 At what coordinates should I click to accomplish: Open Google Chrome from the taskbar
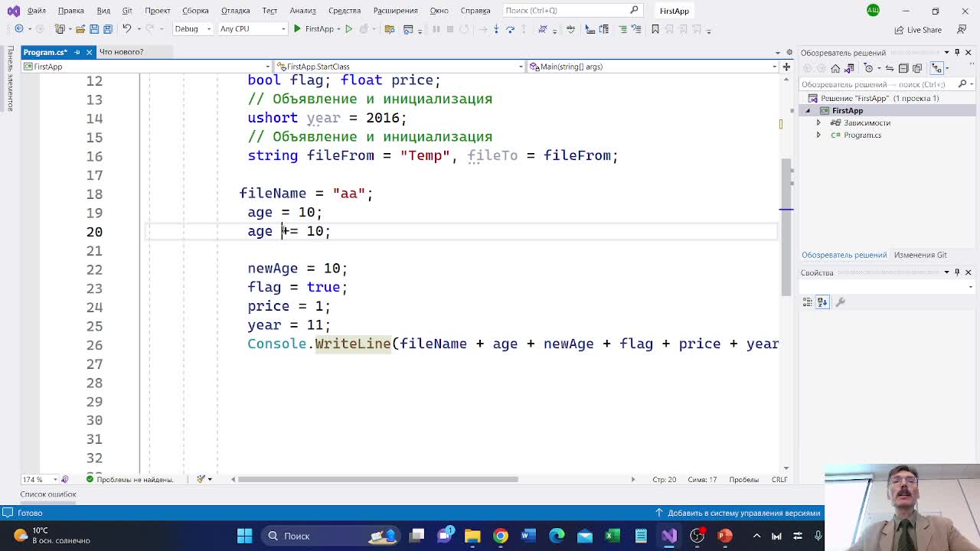point(500,536)
